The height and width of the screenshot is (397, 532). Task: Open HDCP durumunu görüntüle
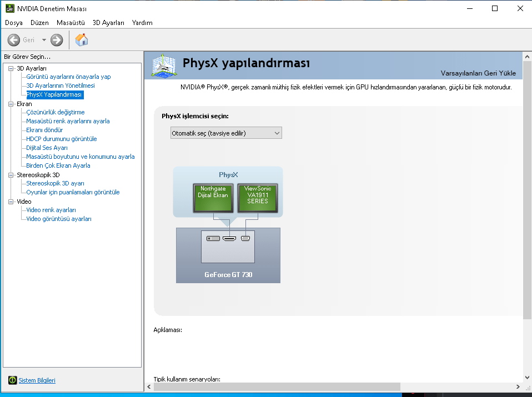[x=62, y=139]
